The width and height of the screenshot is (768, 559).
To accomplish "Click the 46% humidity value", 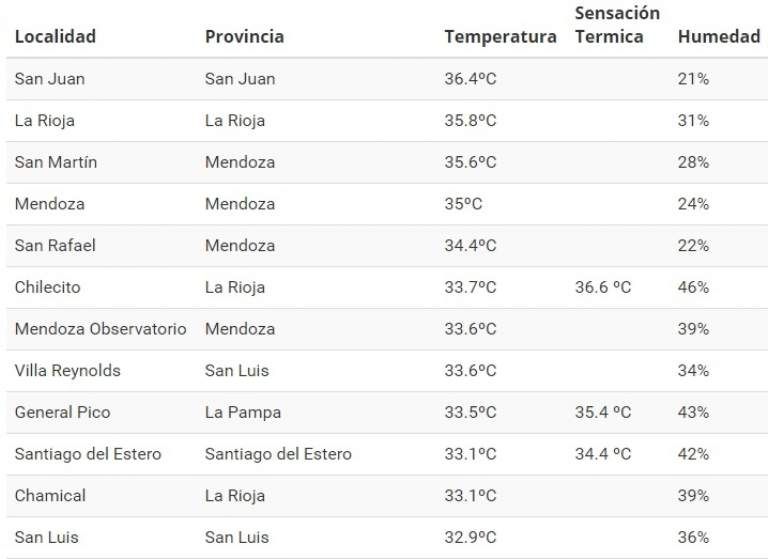I will 693,287.
